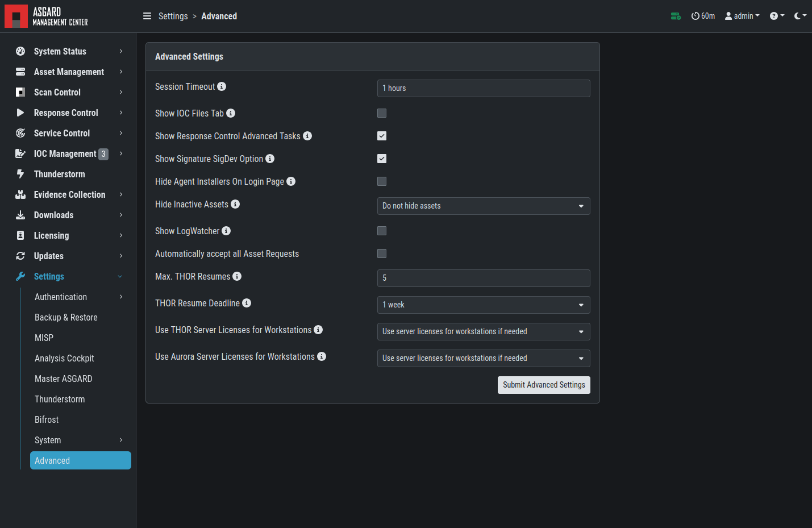Screen dimensions: 812x528
Task: Open the help question mark menu
Action: click(777, 16)
